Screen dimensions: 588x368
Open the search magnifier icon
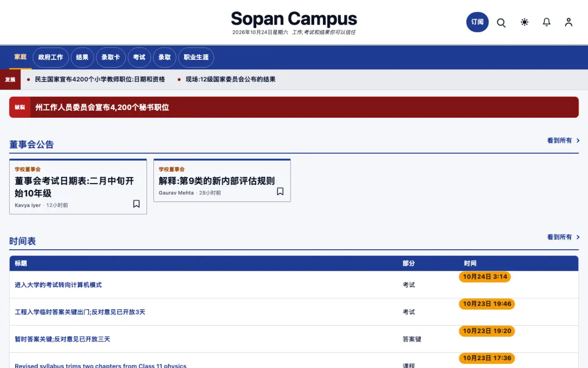[x=501, y=23]
